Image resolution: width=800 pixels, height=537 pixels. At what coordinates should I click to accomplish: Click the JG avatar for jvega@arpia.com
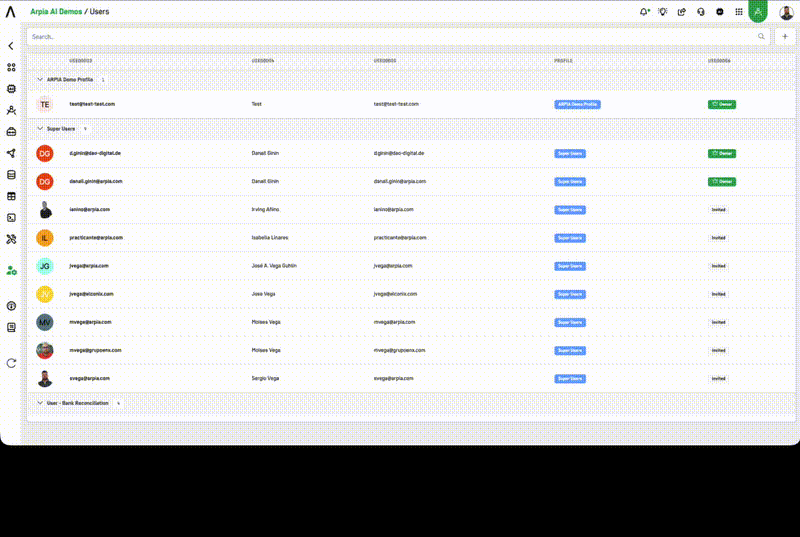(45, 266)
